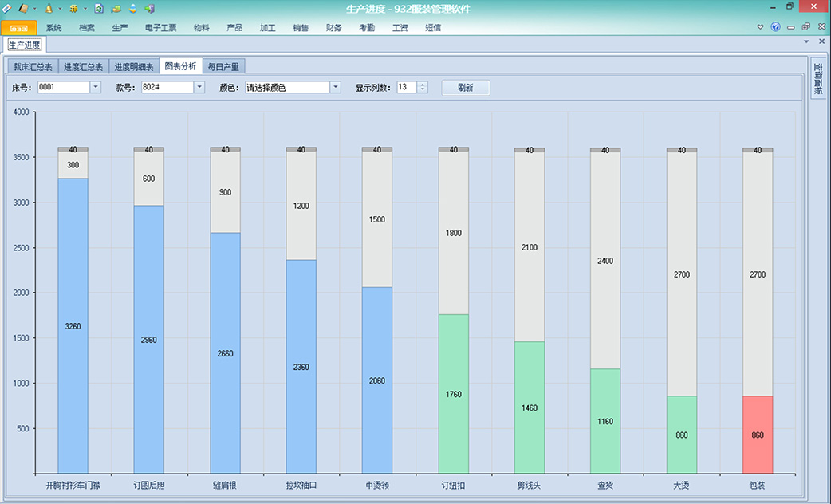The image size is (831, 504).
Task: Open the 生产 menu
Action: point(120,27)
